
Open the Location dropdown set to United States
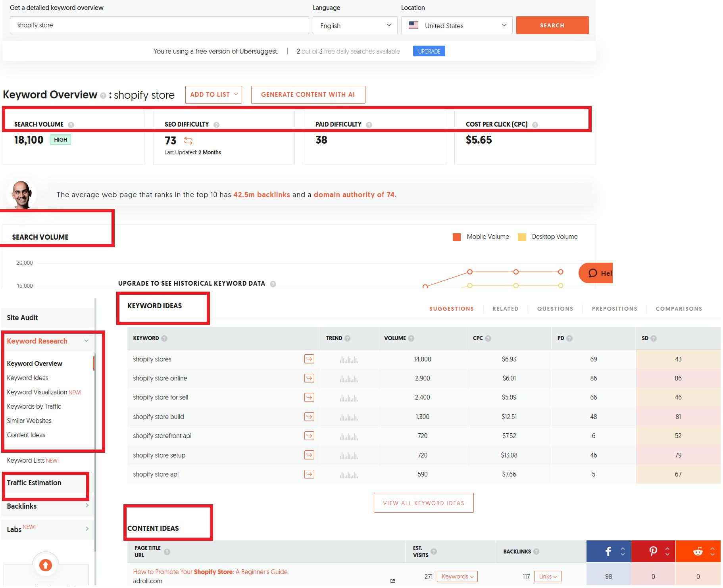click(457, 25)
